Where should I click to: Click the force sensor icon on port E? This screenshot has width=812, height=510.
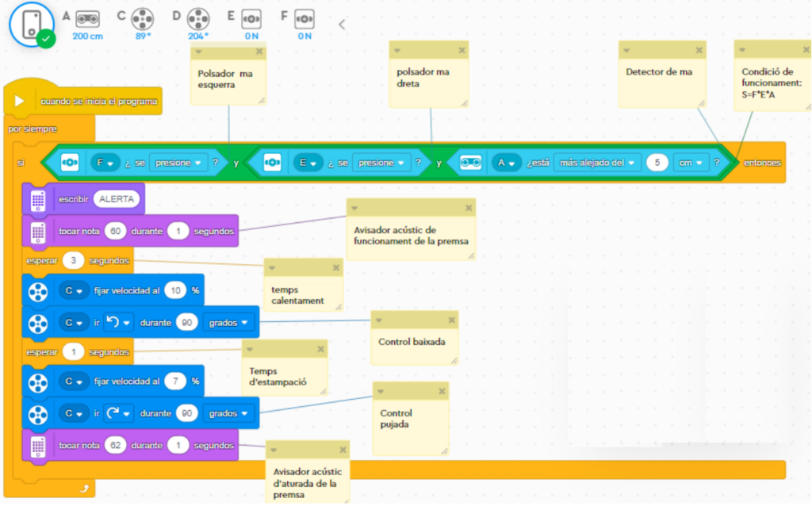[251, 18]
